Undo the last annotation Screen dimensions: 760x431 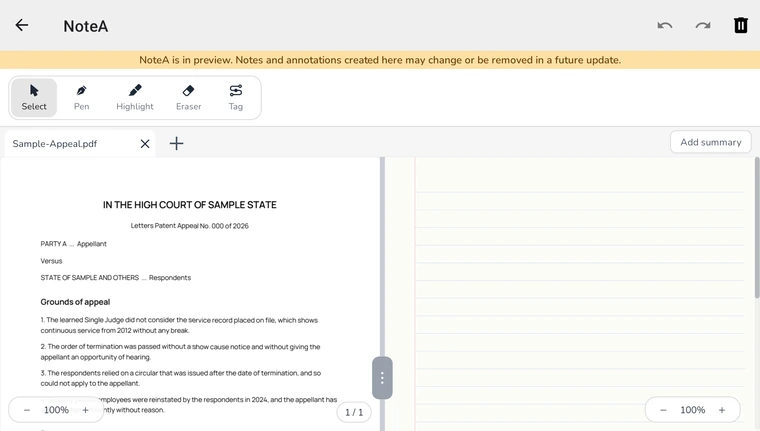coord(665,25)
